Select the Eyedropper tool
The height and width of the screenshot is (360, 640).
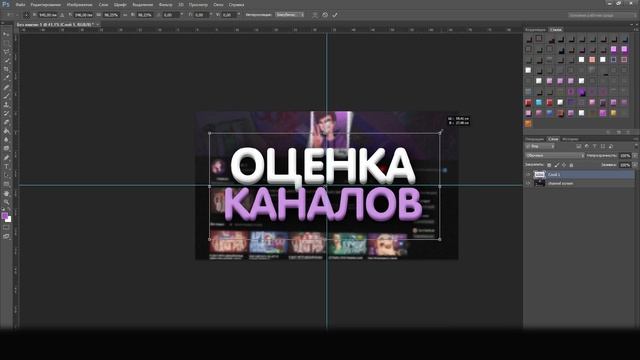pyautogui.click(x=6, y=78)
